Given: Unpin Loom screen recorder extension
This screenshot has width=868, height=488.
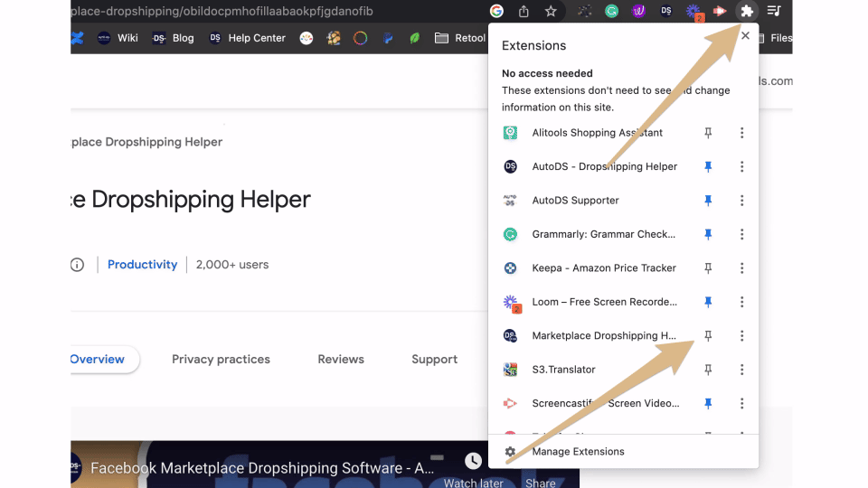Looking at the screenshot, I should point(708,302).
